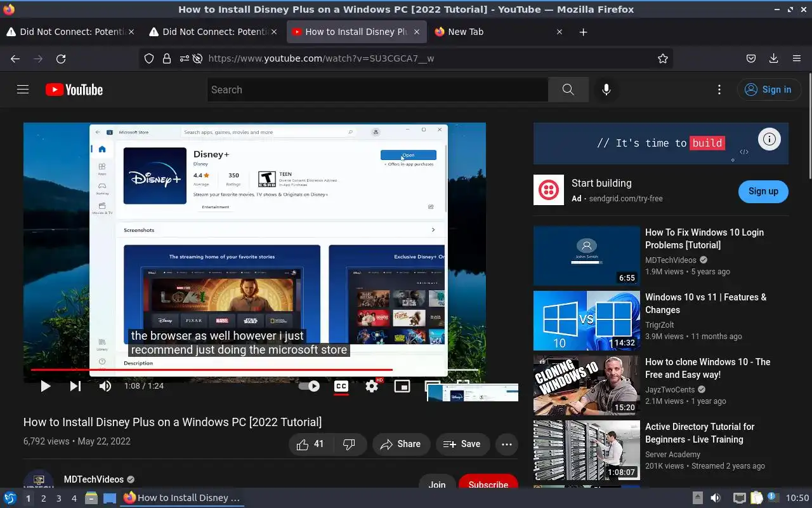
Task: Switch to miniplayer mode
Action: pos(402,386)
